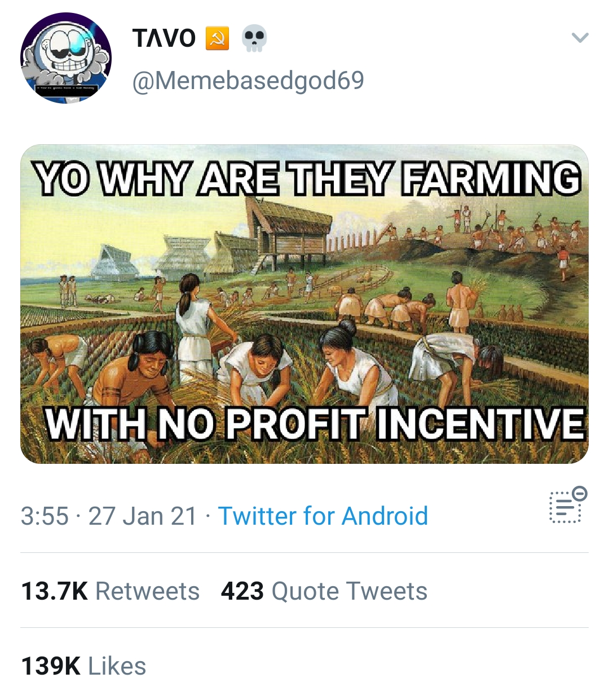
Task: Show the 139K Likes list
Action: (x=83, y=666)
